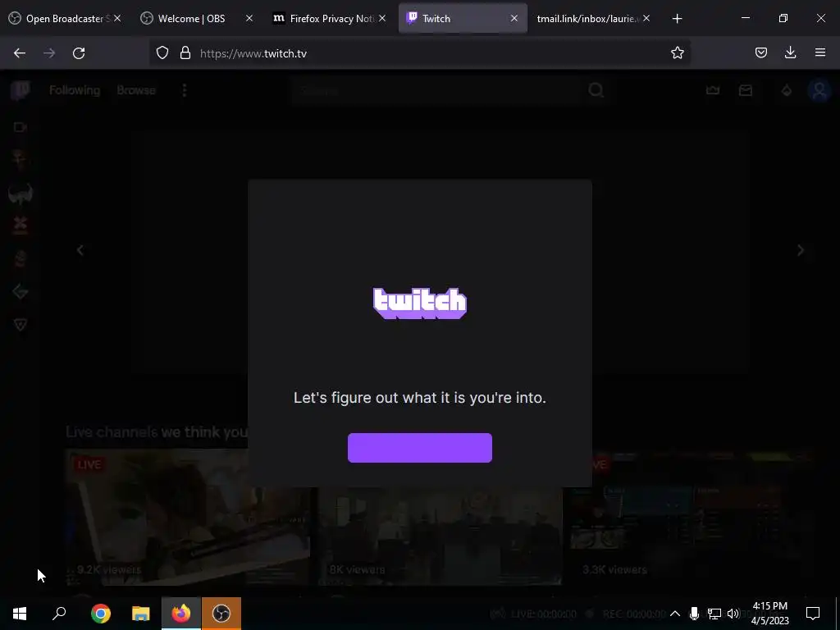Image resolution: width=840 pixels, height=630 pixels.
Task: Go forward to the next page
Action: (x=49, y=53)
